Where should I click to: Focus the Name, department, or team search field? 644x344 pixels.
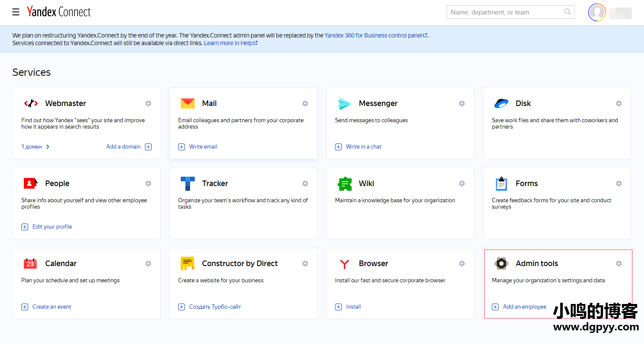(x=510, y=12)
